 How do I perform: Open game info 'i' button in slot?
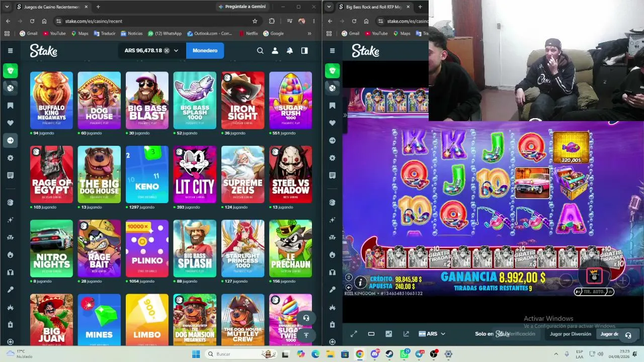click(x=360, y=283)
